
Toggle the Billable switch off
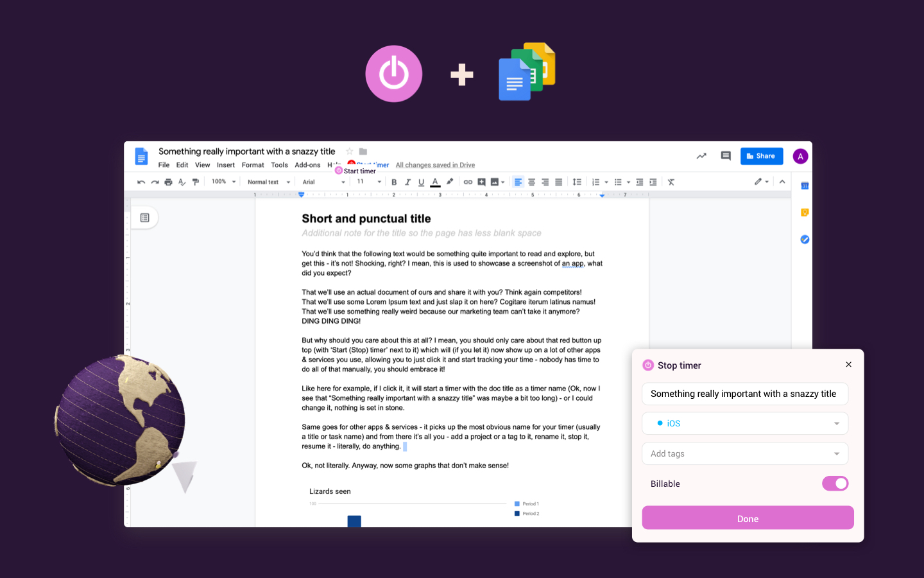[x=835, y=484]
